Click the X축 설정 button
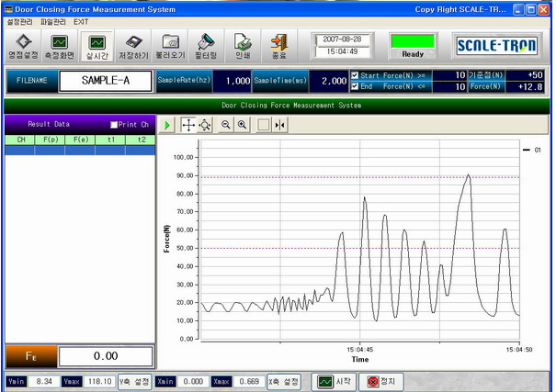The width and height of the screenshot is (556, 392). (x=284, y=382)
